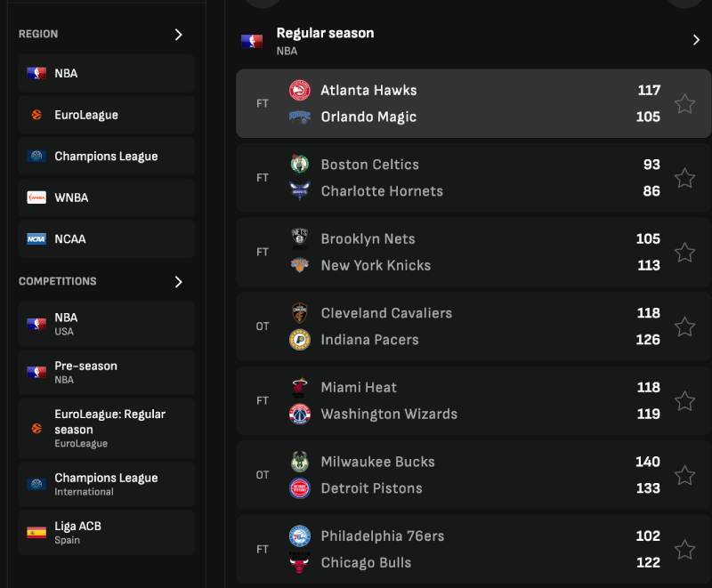Screen dimensions: 712x588
Task: Click the Atlanta Hawks team logo
Action: point(300,90)
